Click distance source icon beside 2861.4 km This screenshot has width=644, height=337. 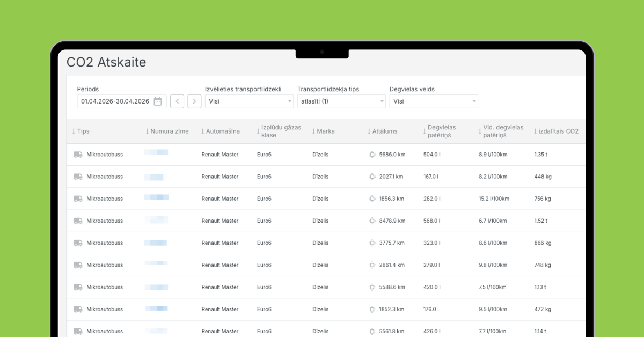pos(372,265)
